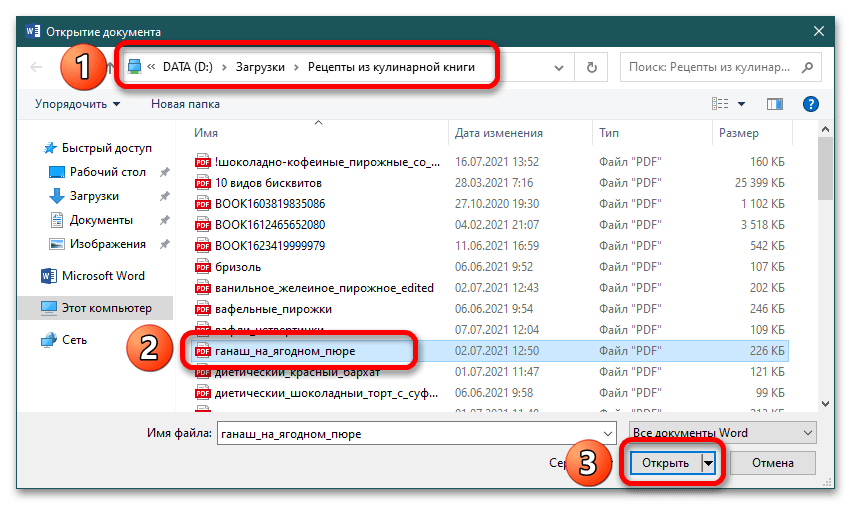
Task: Expand the view options dropdown arrow
Action: pos(742,103)
